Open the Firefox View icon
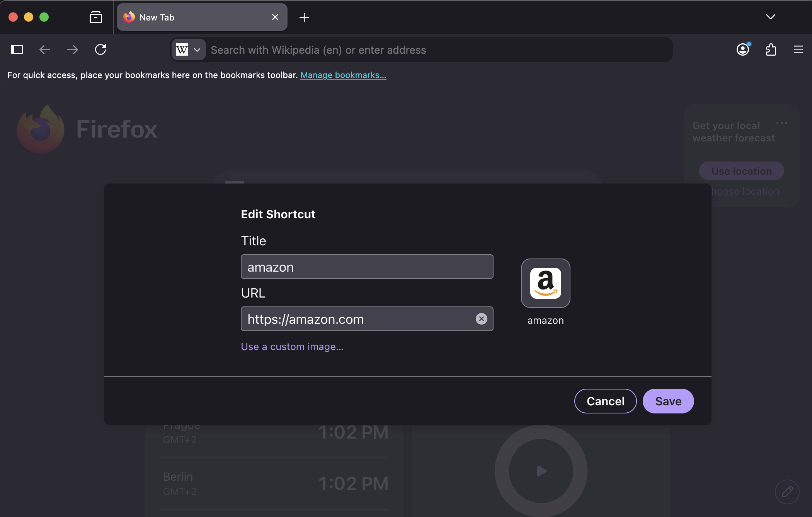812x517 pixels. click(x=95, y=17)
